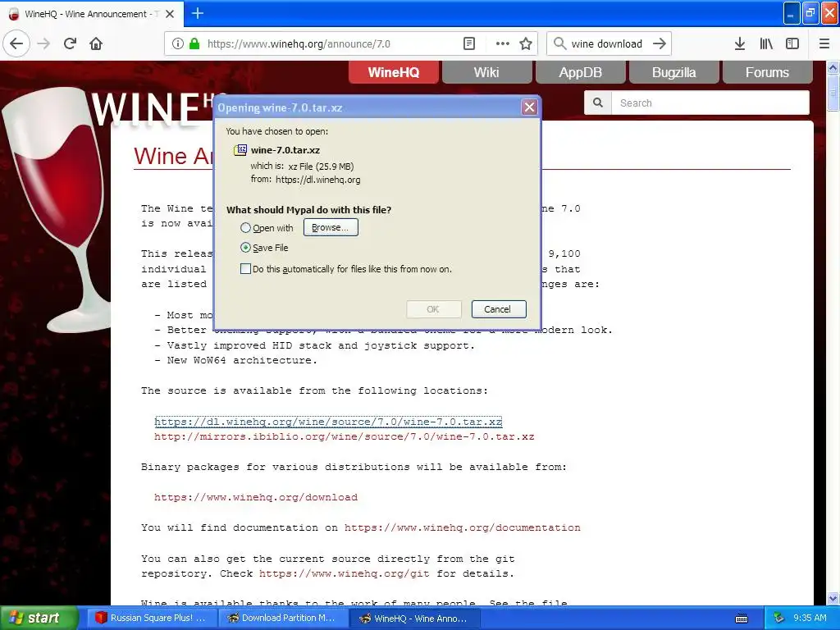Click into the WineHQ Search input field

click(x=710, y=103)
